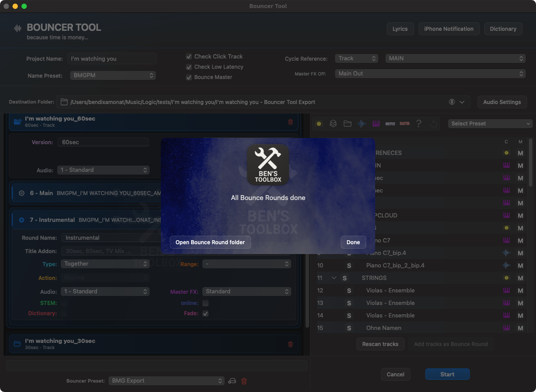
Task: Collapse the STRINGS track group chevron
Action: tap(334, 278)
